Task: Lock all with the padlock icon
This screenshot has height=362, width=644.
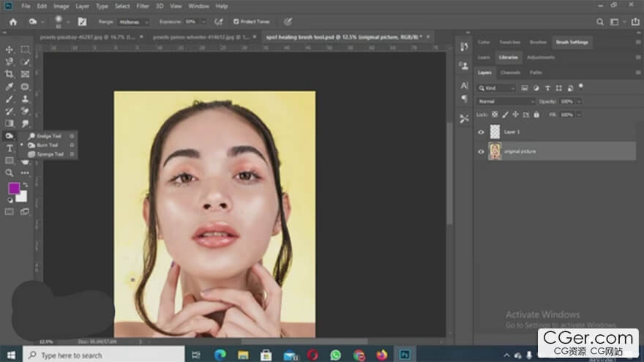Action: tap(536, 115)
